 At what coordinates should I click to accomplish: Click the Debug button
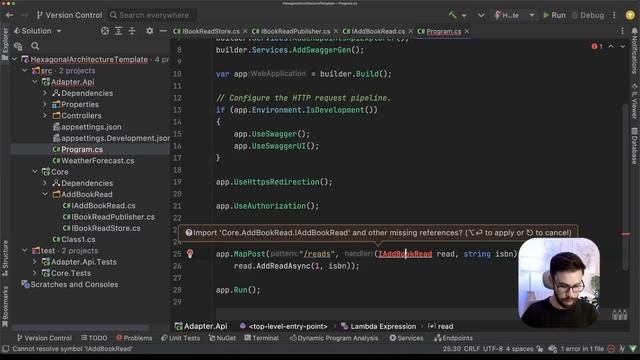[x=588, y=15]
